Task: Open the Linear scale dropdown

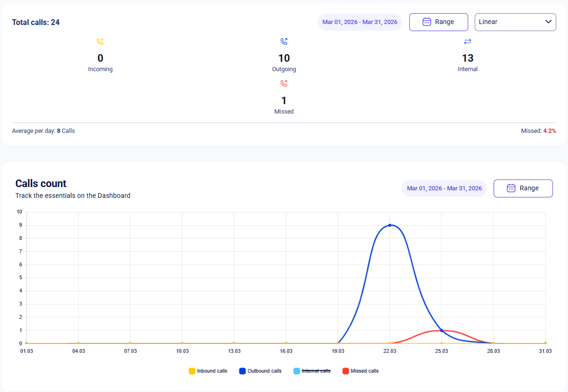Action: click(x=515, y=22)
